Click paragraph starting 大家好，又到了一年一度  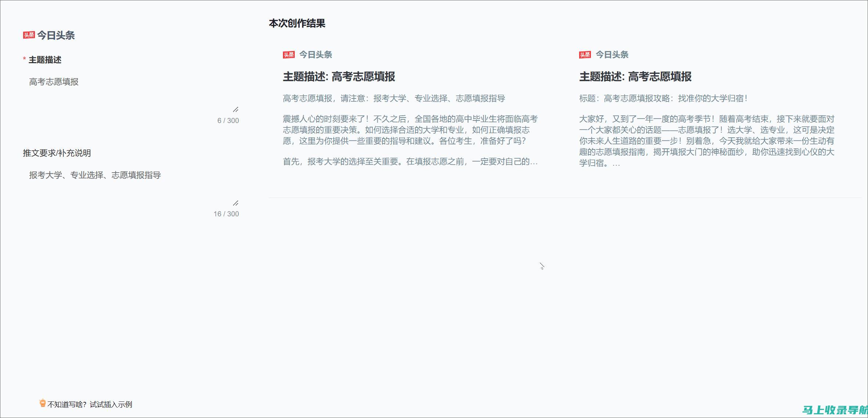tap(707, 141)
